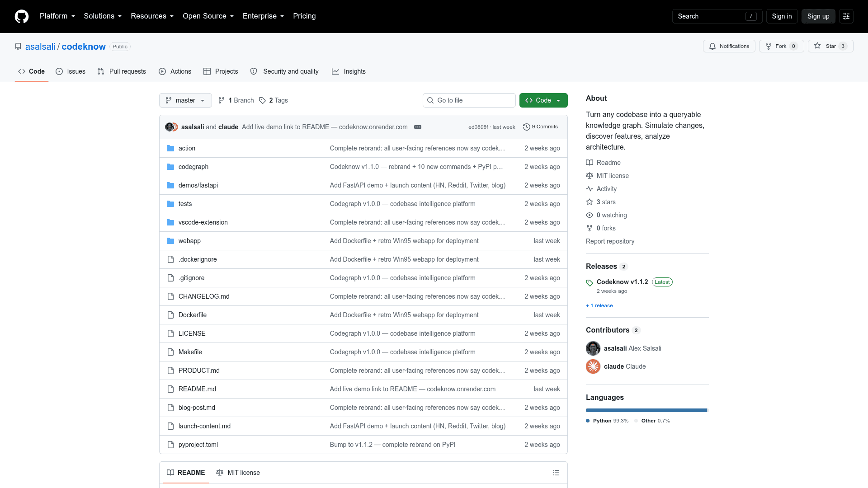This screenshot has width=868, height=488.
Task: Open the 9 Commits link
Action: (540, 127)
